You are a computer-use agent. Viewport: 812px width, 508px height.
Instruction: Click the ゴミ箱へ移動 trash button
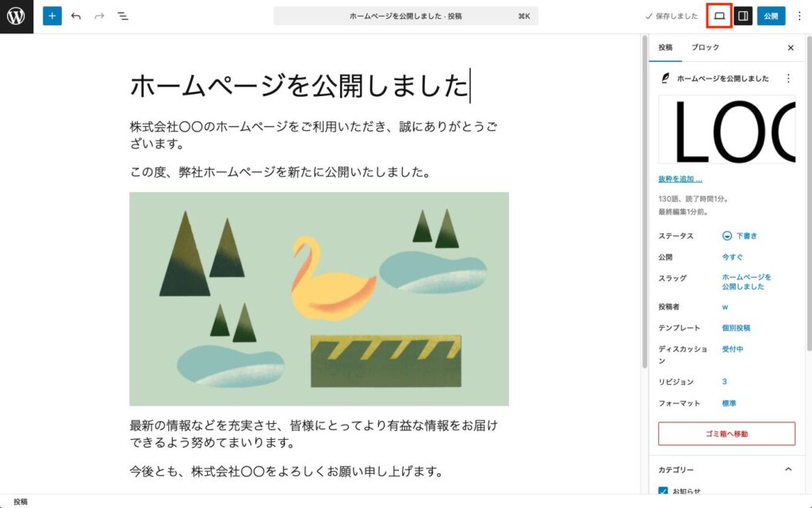[x=726, y=433]
